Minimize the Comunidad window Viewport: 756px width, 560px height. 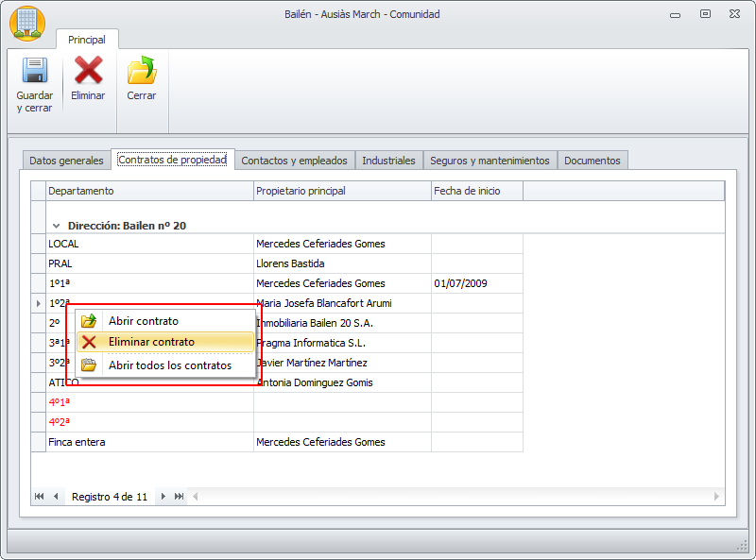click(x=675, y=15)
